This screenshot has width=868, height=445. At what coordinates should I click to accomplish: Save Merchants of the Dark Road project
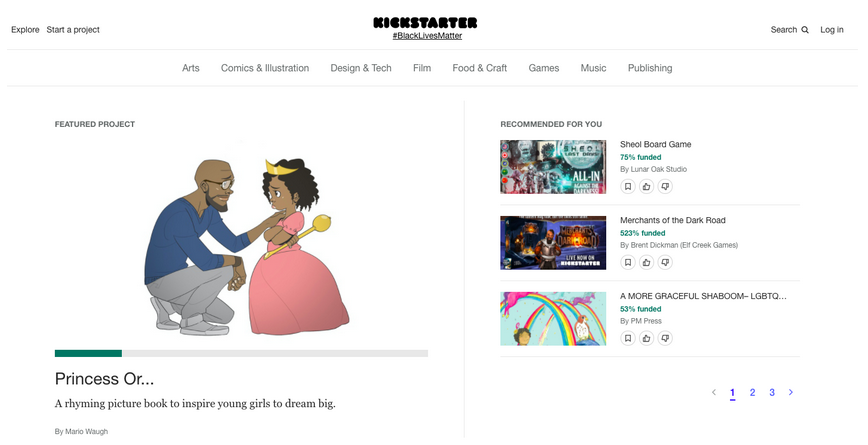tap(628, 262)
